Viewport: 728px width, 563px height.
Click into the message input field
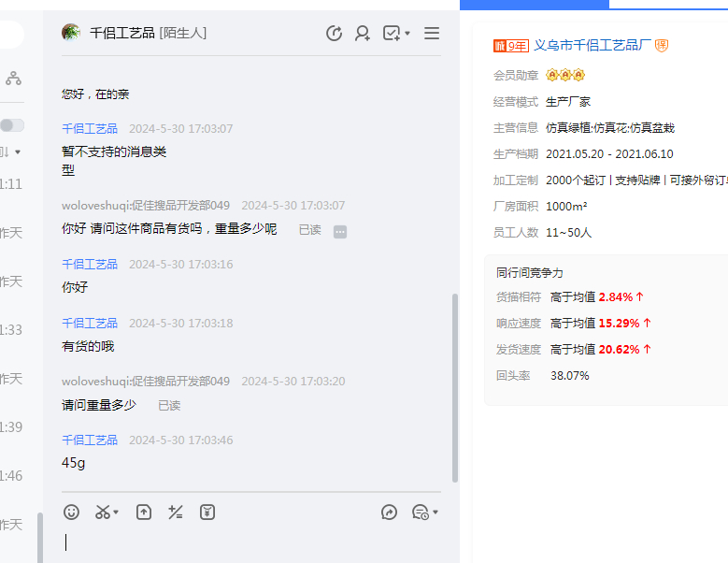[252, 542]
